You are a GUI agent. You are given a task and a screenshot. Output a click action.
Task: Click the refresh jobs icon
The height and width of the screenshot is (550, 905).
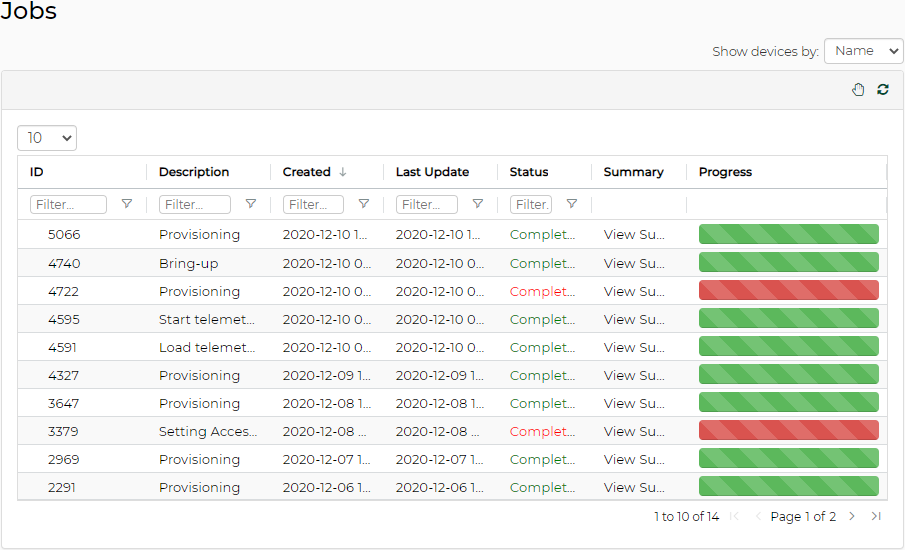883,90
